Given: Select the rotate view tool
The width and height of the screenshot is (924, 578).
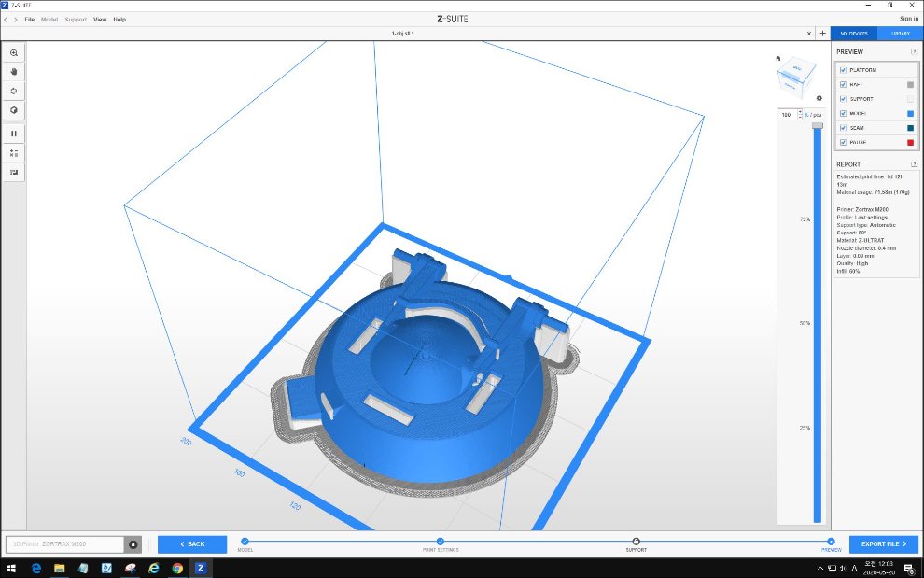Looking at the screenshot, I should pyautogui.click(x=14, y=91).
